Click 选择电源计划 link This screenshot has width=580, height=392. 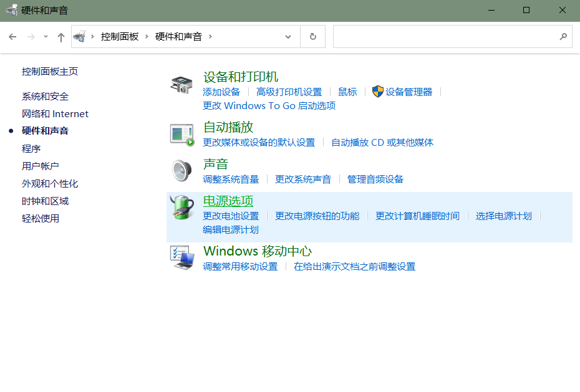(x=503, y=216)
